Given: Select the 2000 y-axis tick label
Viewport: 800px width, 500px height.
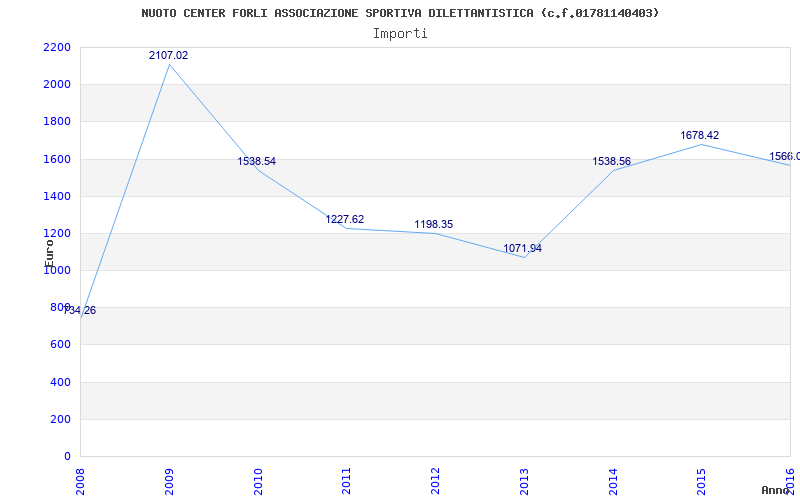Looking at the screenshot, I should click(x=57, y=85).
